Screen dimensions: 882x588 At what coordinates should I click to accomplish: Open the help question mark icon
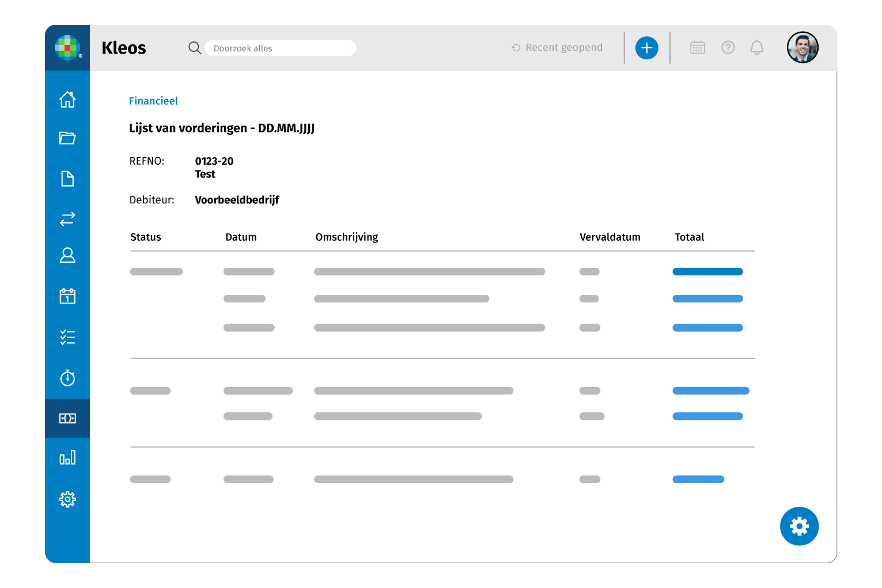(728, 48)
